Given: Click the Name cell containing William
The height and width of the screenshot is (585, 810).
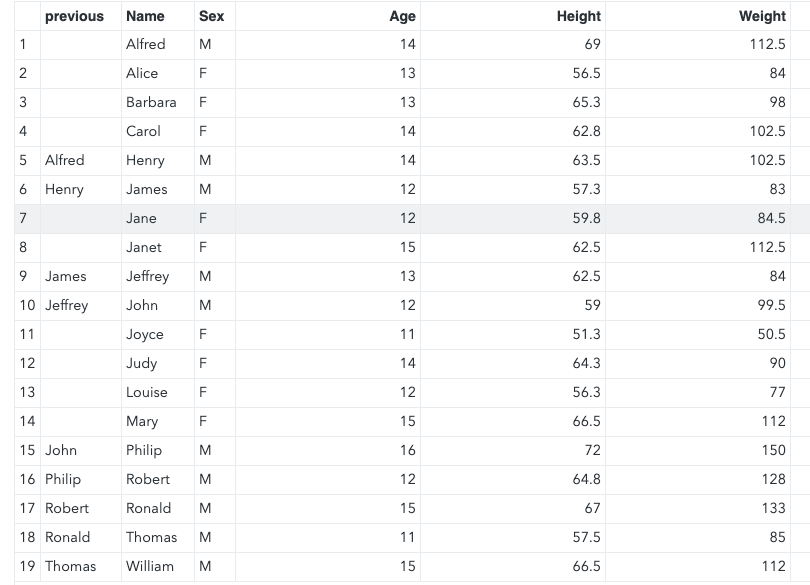Looking at the screenshot, I should tap(150, 566).
